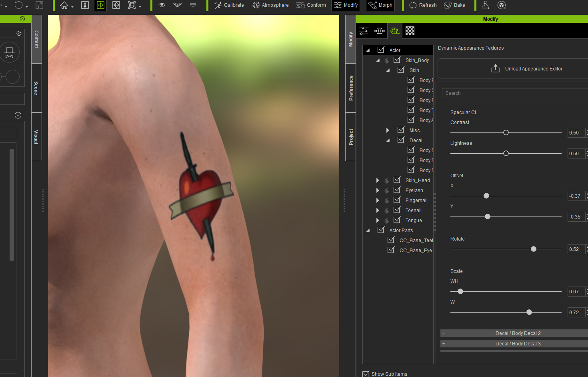Viewport: 588px width, 377px height.
Task: Switch to the Modify vertical tab
Action: (351, 39)
